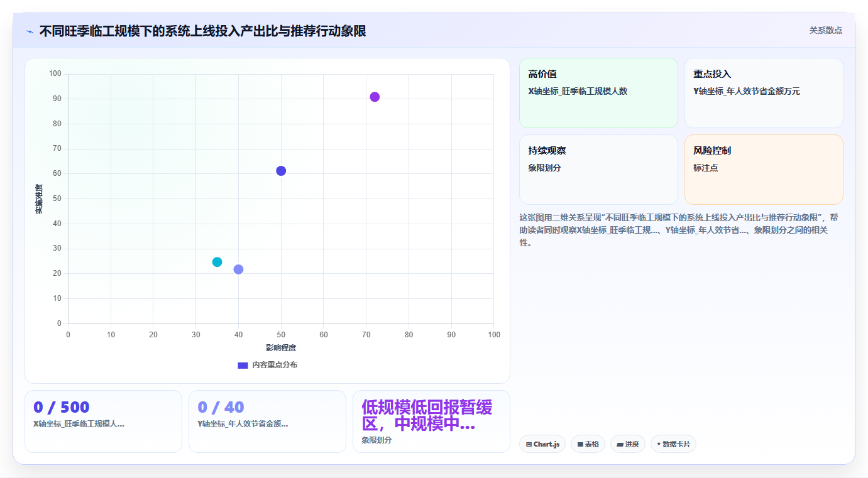Click the main title heading text
Viewport: 868px width, 478px height.
tap(202, 31)
